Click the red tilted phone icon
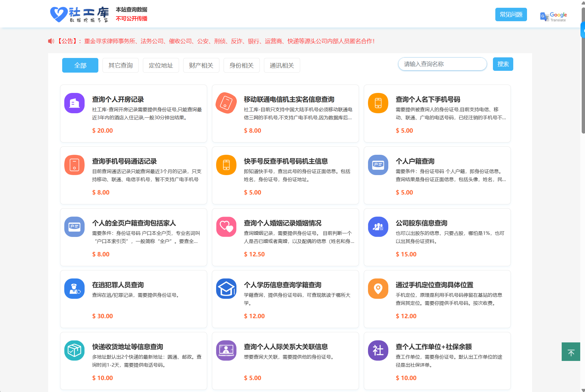This screenshot has height=392, width=585. point(226,103)
